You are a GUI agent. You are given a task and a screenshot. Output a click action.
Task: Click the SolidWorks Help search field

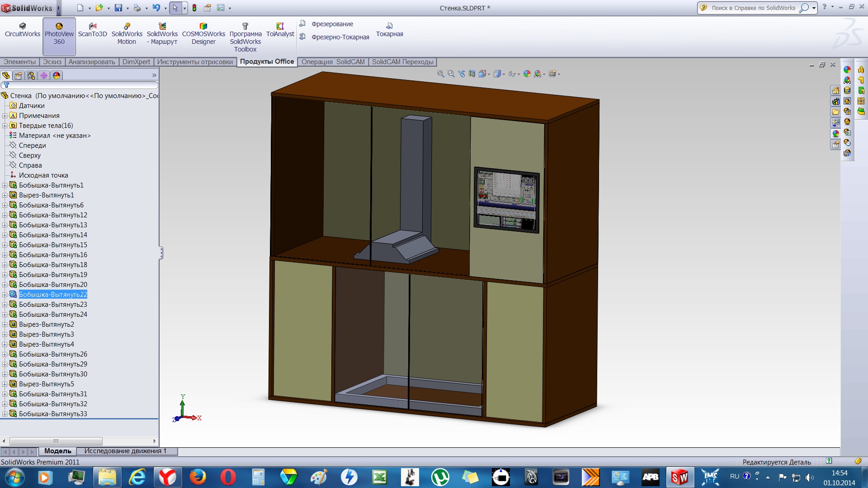pos(753,8)
